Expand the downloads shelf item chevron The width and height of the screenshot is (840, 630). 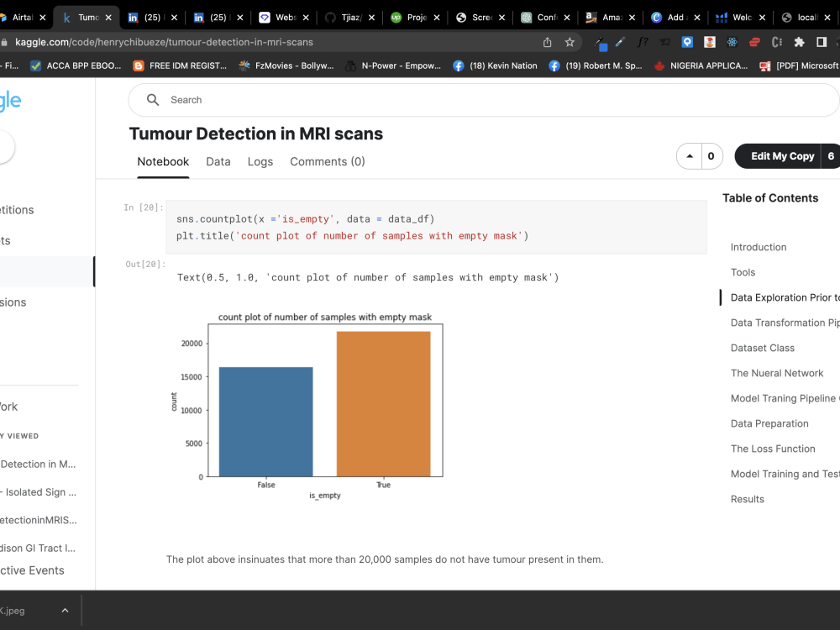[65, 610]
